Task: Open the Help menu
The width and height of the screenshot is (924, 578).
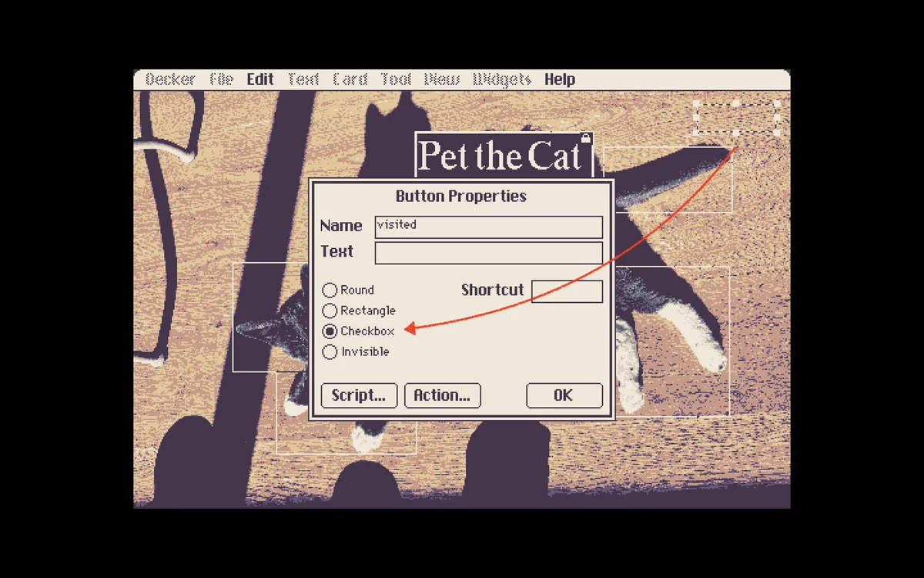Action: [x=560, y=79]
